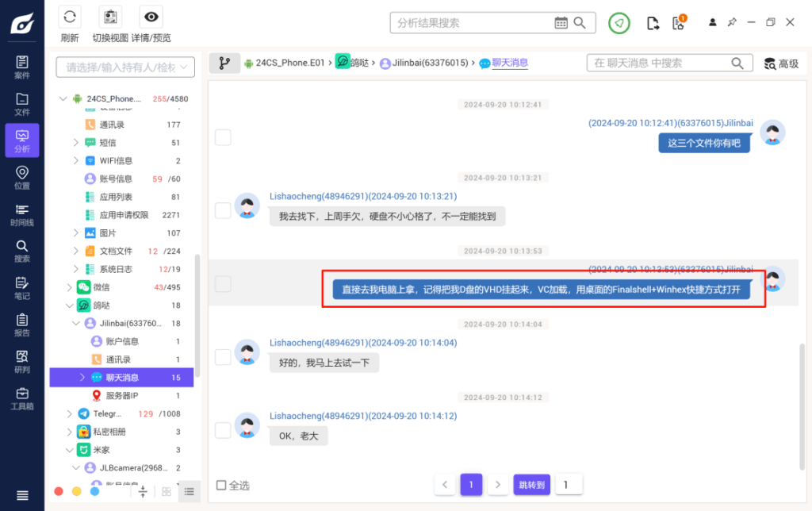This screenshot has width=812, height=511.
Task: Open the calendar icon in the search bar
Action: 561,23
